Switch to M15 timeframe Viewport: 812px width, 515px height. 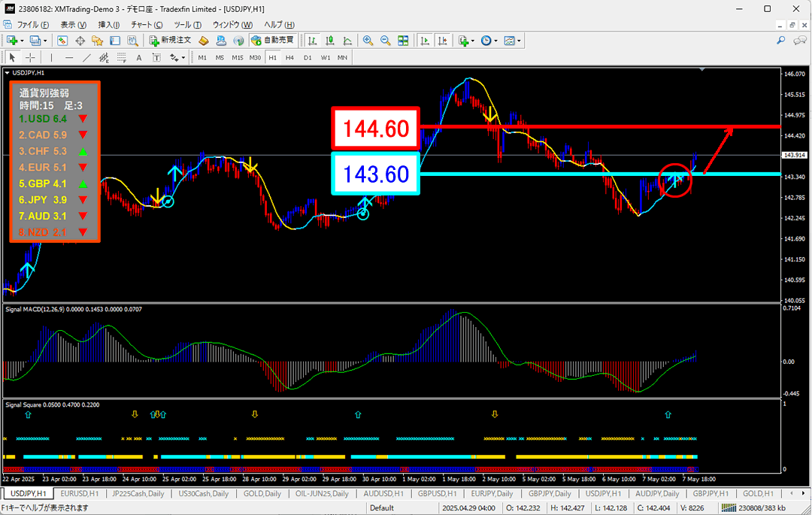click(237, 57)
